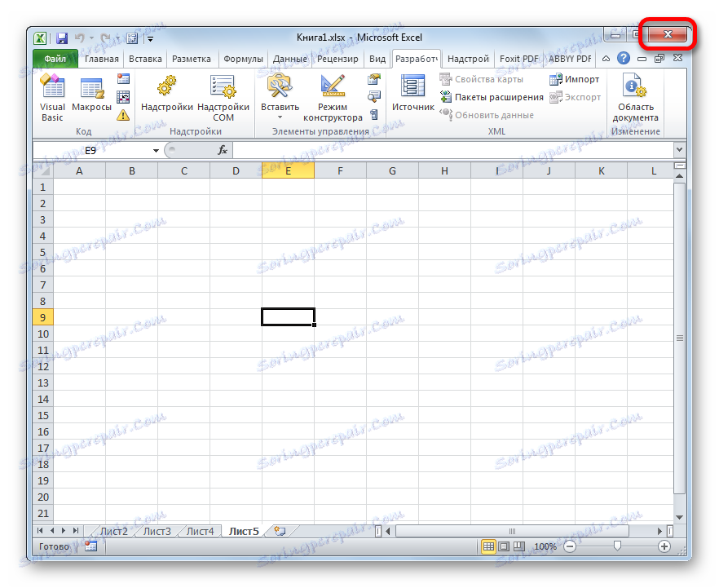
Task: Open the Name Box dropdown arrow
Action: [156, 150]
